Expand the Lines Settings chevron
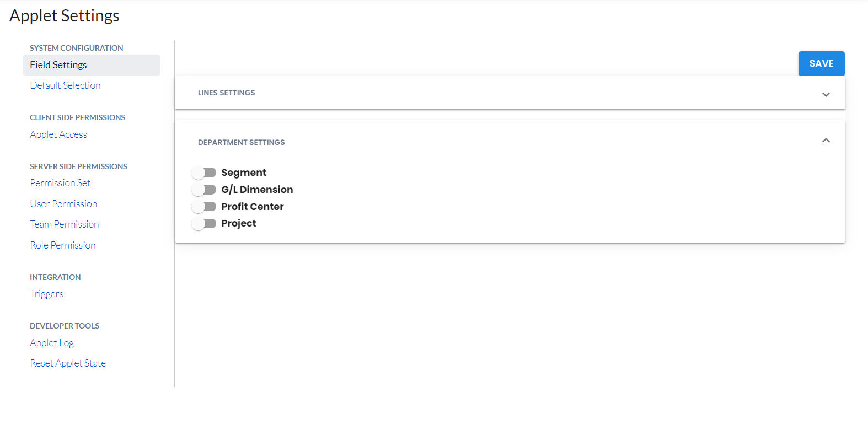Image resolution: width=868 pixels, height=436 pixels. (826, 94)
